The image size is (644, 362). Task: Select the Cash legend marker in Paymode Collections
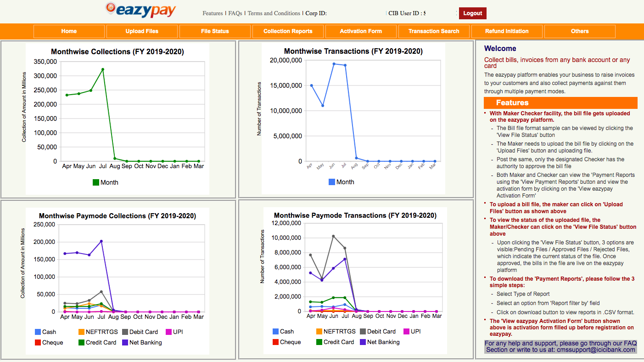pos(38,331)
